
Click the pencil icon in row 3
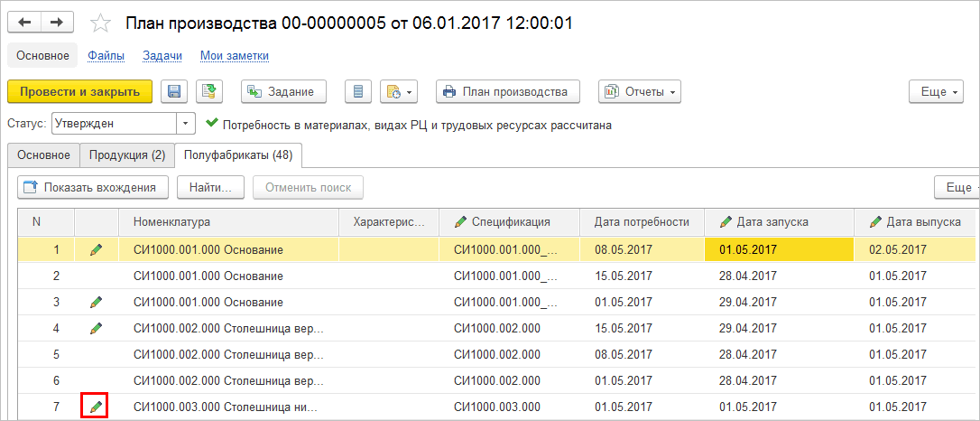[96, 302]
